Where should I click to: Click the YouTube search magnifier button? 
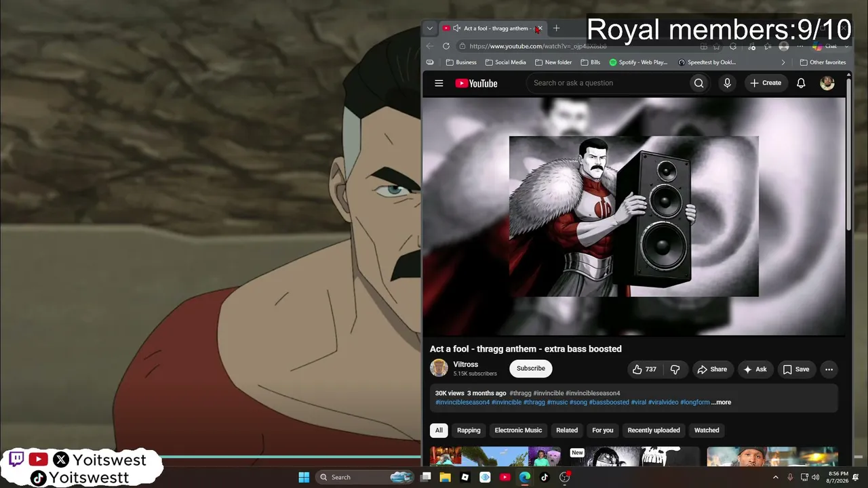click(x=698, y=83)
